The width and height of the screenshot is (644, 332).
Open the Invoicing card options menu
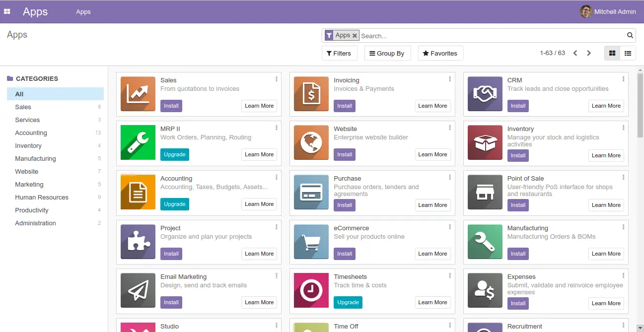pyautogui.click(x=450, y=79)
